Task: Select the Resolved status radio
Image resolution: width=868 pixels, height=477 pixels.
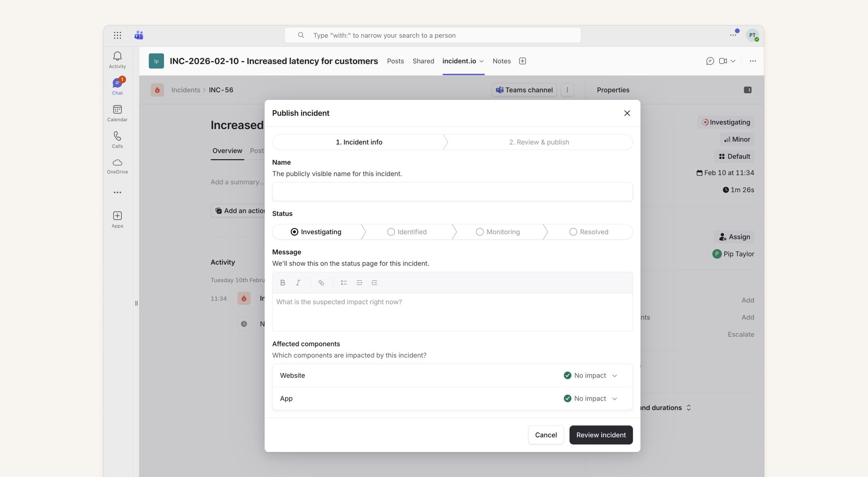Action: coord(573,232)
